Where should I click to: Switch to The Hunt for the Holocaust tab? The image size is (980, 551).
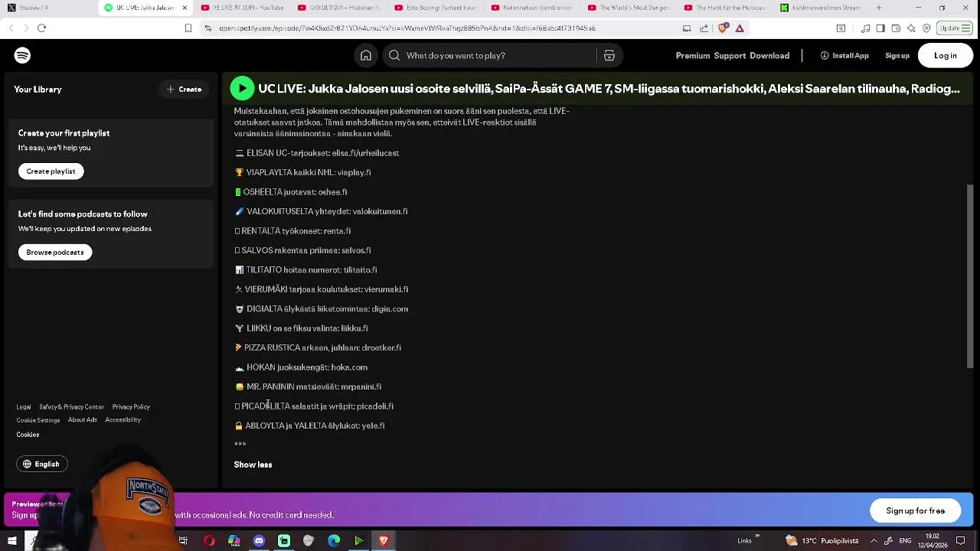coord(724,8)
